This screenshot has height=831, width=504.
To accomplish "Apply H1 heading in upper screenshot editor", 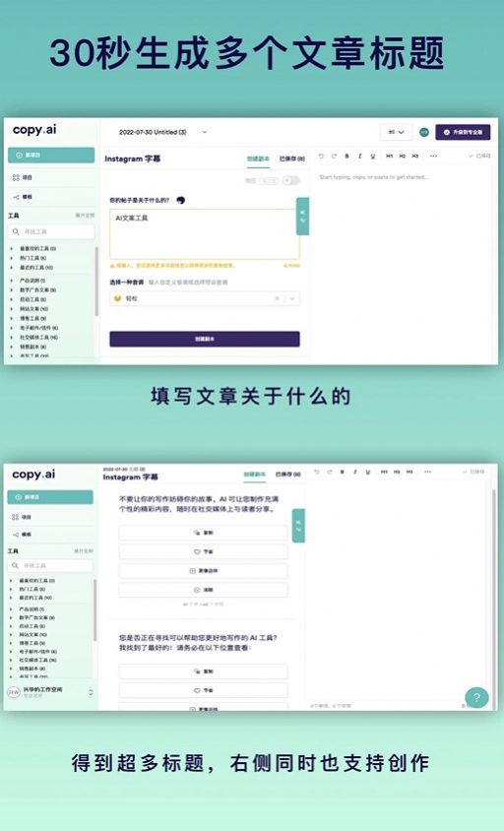I will point(390,156).
